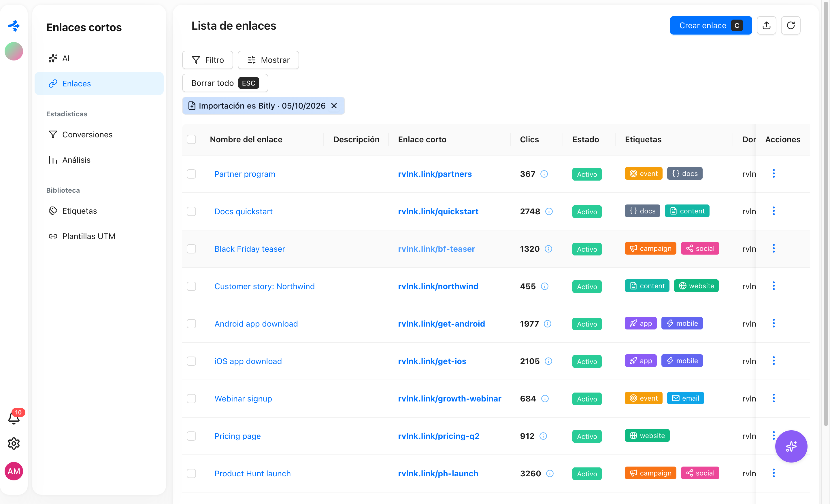Open actions menu for Product Hunt launch
Viewport: 830px width, 504px height.
[x=774, y=473]
